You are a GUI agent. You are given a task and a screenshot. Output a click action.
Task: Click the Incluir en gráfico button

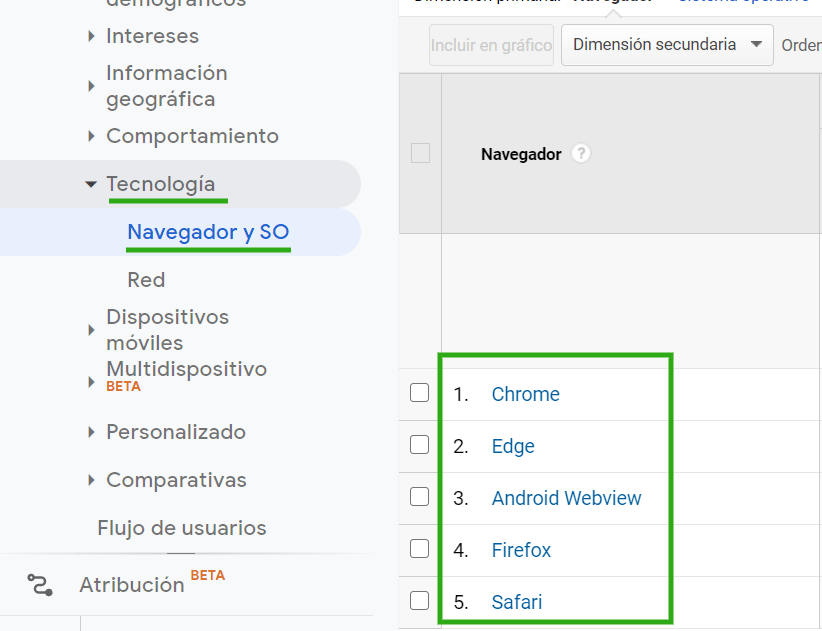point(491,45)
